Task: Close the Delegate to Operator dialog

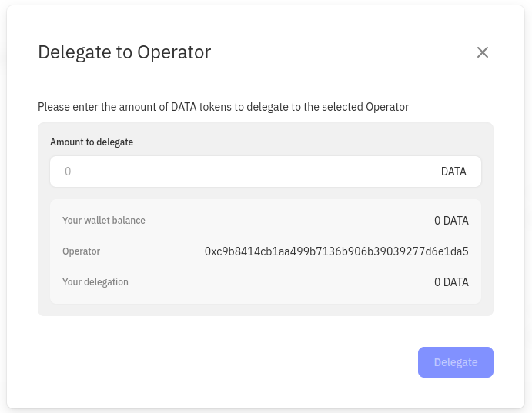Action: coord(483,52)
